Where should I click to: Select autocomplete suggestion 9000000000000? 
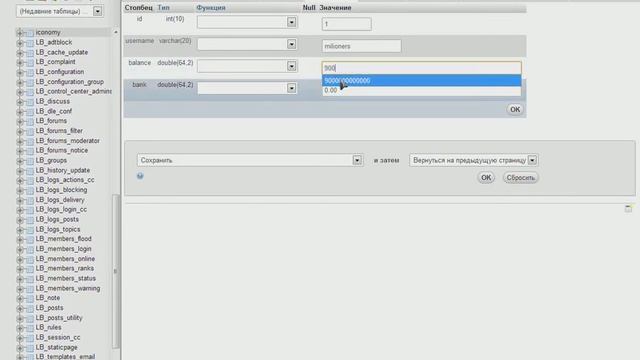tap(421, 80)
